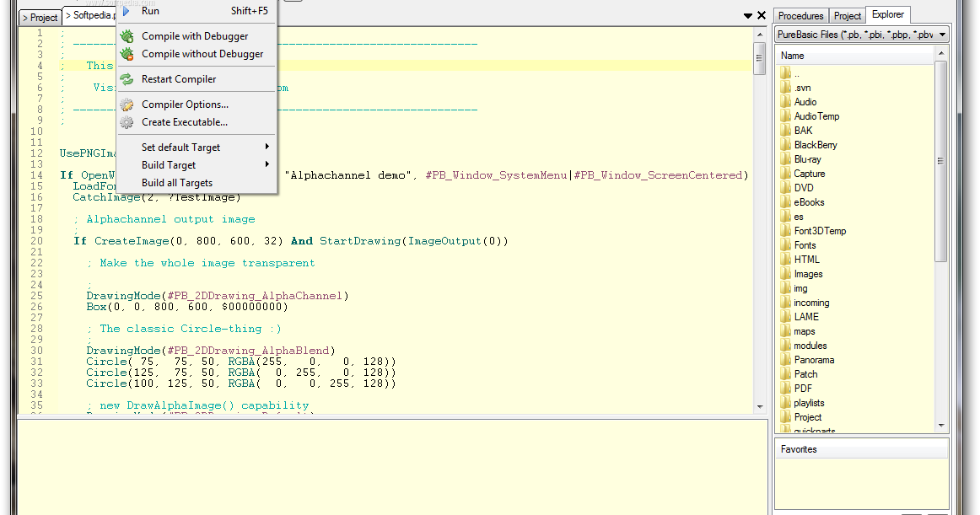Click the Explorer list scroll up arrow
The image size is (980, 515).
(x=941, y=55)
